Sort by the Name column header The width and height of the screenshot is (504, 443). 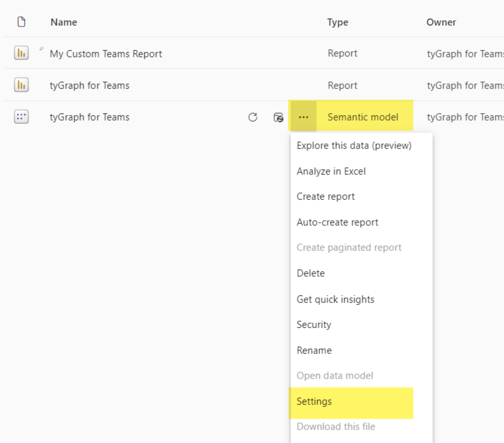[x=64, y=22]
